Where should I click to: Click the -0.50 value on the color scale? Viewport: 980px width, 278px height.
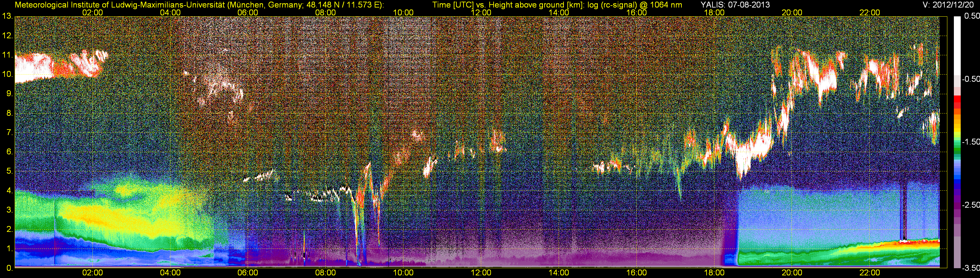click(971, 79)
